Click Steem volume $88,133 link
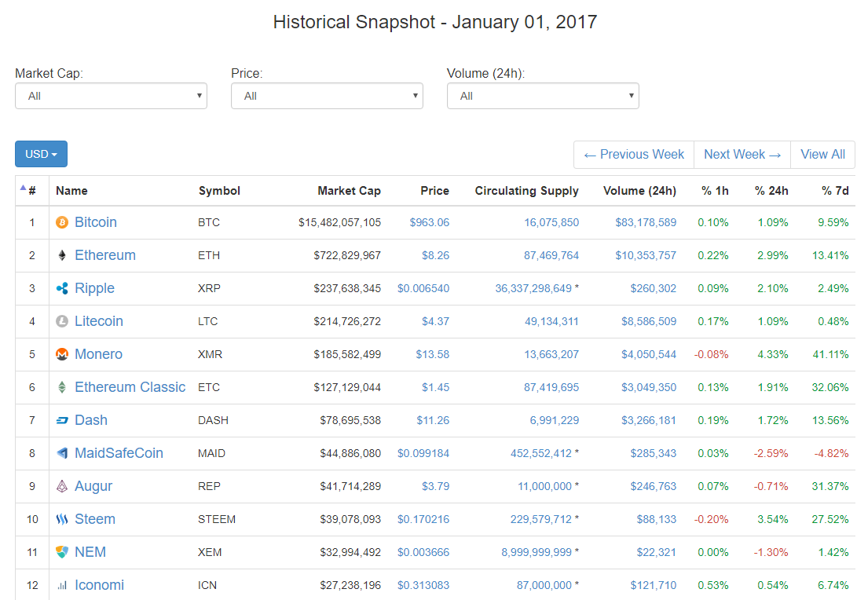The width and height of the screenshot is (868, 600). 657,519
